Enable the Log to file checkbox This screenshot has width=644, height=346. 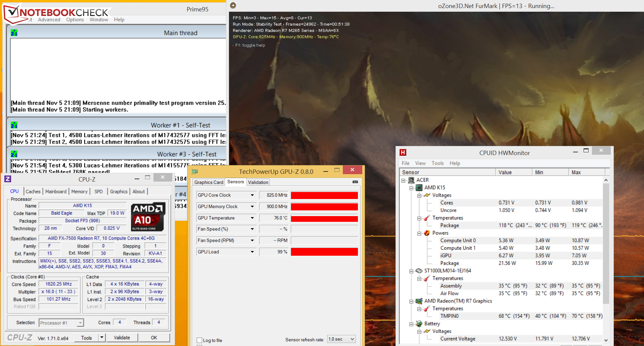click(x=199, y=340)
